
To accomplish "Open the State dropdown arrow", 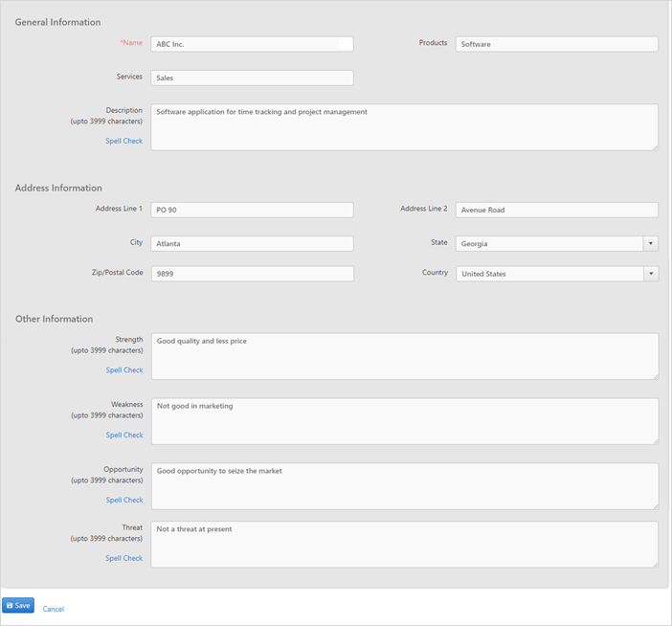I will pyautogui.click(x=651, y=243).
